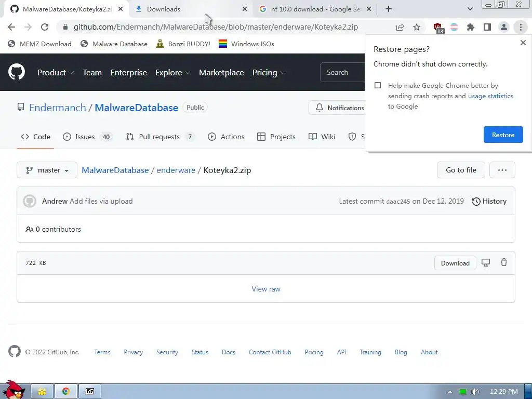Viewport: 532px width, 399px height.
Task: Focus the GitHub search field
Action: click(343, 72)
